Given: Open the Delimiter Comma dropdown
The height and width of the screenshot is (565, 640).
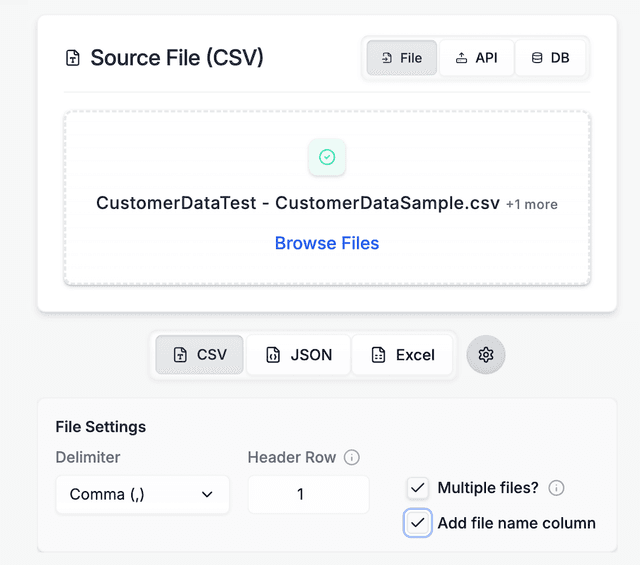Looking at the screenshot, I should pyautogui.click(x=142, y=494).
